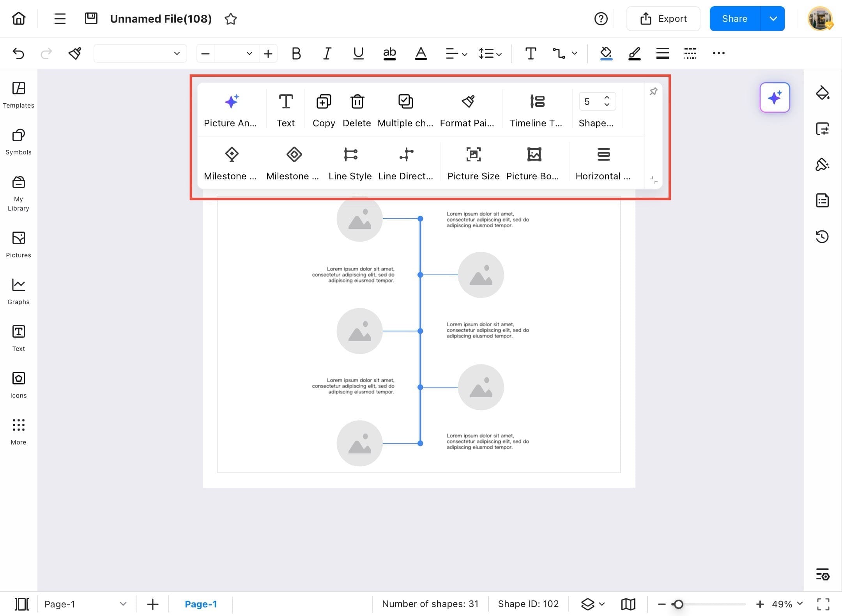Select the Picture Animation tool
Screen dimensions: 842x616
(231, 109)
